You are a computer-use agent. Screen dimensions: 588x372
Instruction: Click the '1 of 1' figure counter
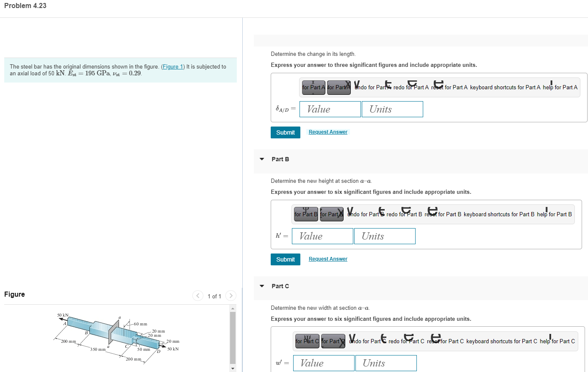(214, 296)
